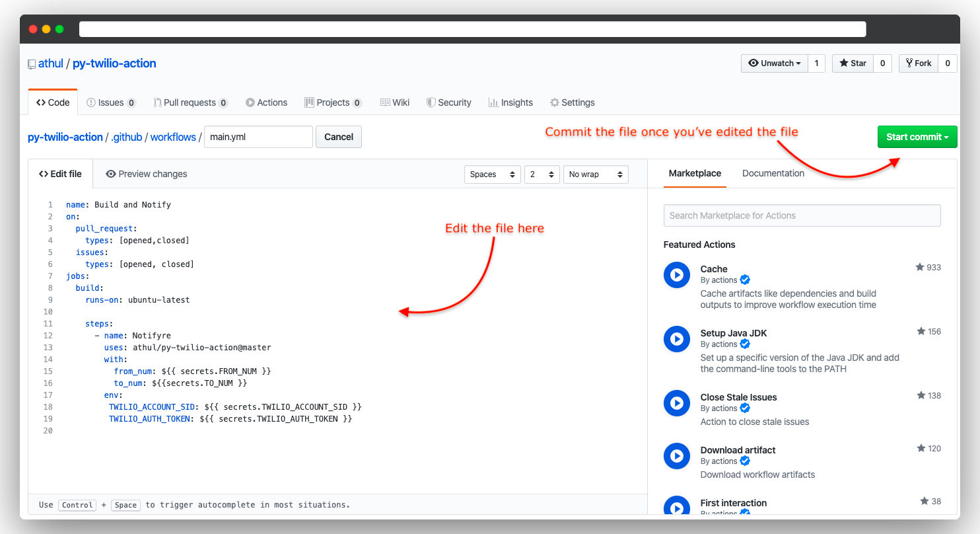Click the stargazers count next to Star
Screen dimensions: 980x534
(882, 63)
